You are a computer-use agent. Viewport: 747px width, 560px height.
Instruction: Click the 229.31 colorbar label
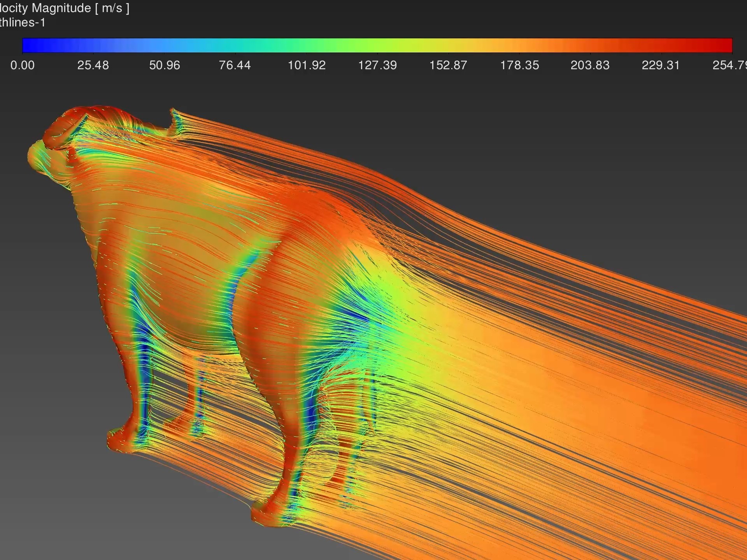coord(661,65)
